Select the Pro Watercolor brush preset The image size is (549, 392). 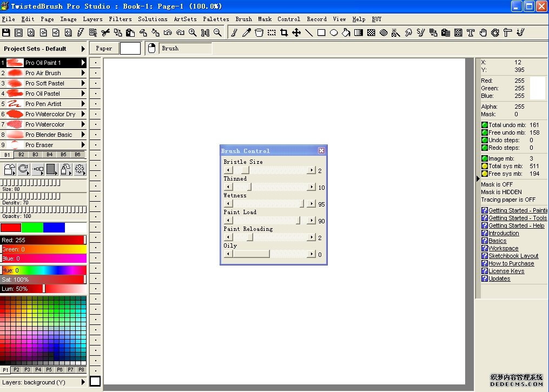click(x=44, y=124)
